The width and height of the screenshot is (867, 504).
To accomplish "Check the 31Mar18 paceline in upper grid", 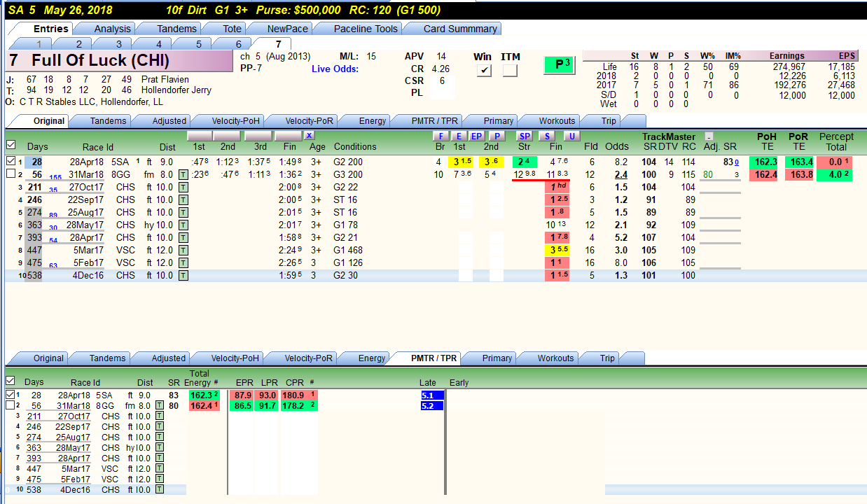I will [x=11, y=174].
